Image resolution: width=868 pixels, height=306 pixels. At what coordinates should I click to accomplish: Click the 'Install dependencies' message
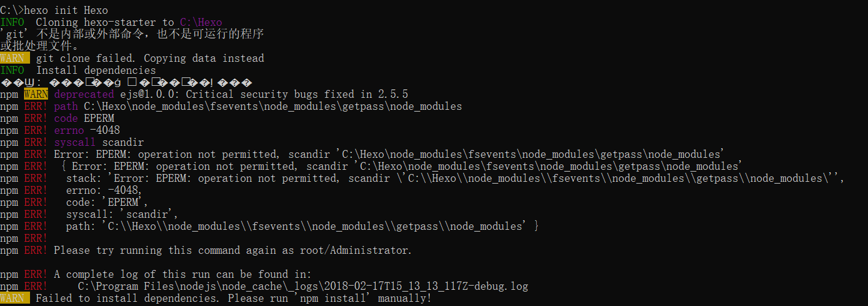click(x=96, y=70)
